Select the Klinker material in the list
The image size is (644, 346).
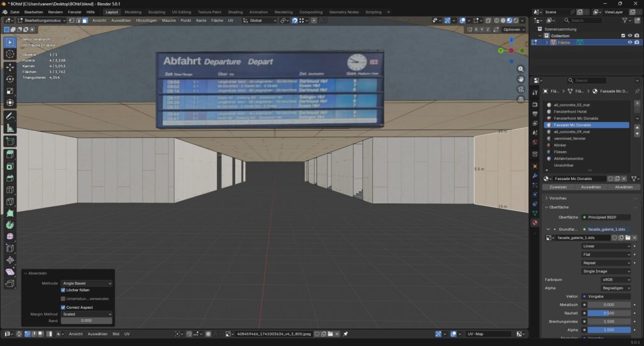[x=561, y=145]
